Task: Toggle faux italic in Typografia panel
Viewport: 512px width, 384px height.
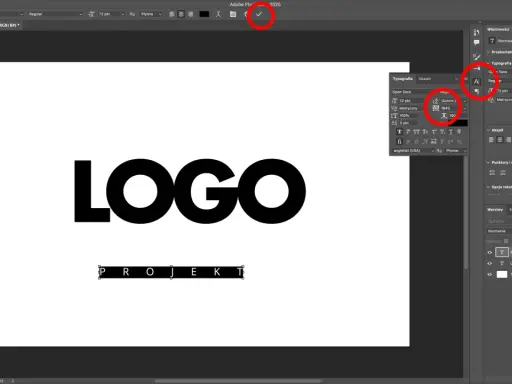Action: pos(408,132)
